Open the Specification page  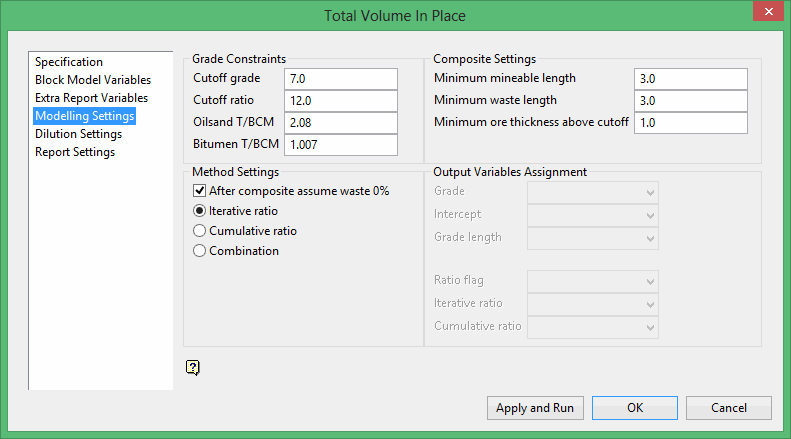pos(69,62)
